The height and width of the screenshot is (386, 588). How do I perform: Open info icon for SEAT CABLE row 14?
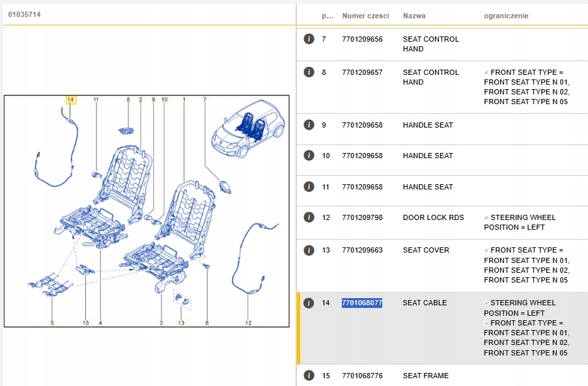click(308, 303)
